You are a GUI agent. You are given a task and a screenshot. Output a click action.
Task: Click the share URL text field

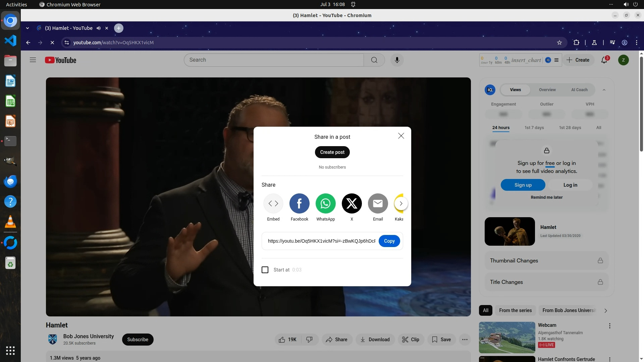click(x=321, y=241)
